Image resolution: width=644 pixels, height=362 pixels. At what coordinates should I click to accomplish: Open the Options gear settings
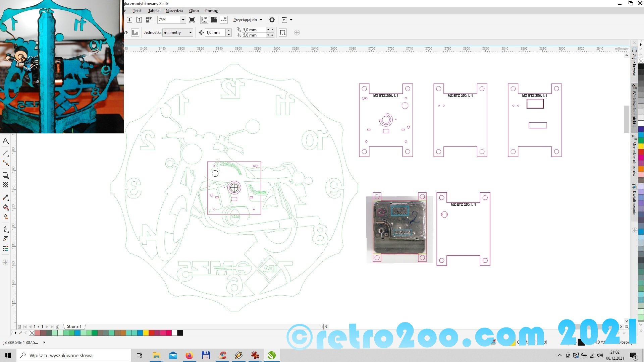tap(272, 20)
